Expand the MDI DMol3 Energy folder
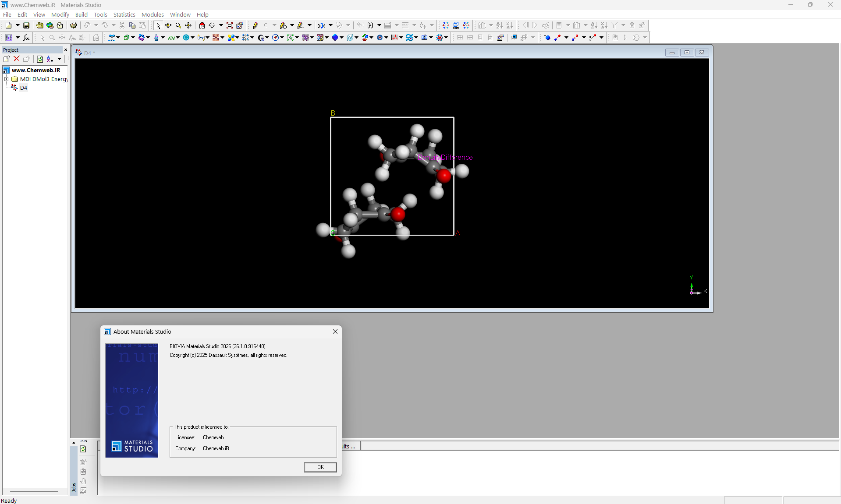The image size is (841, 504). [7, 79]
